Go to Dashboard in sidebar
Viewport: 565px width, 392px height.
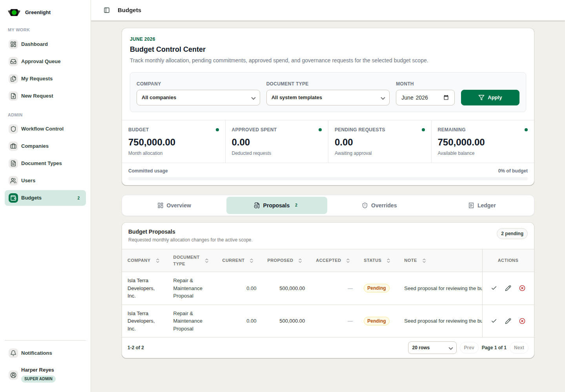(x=45, y=44)
